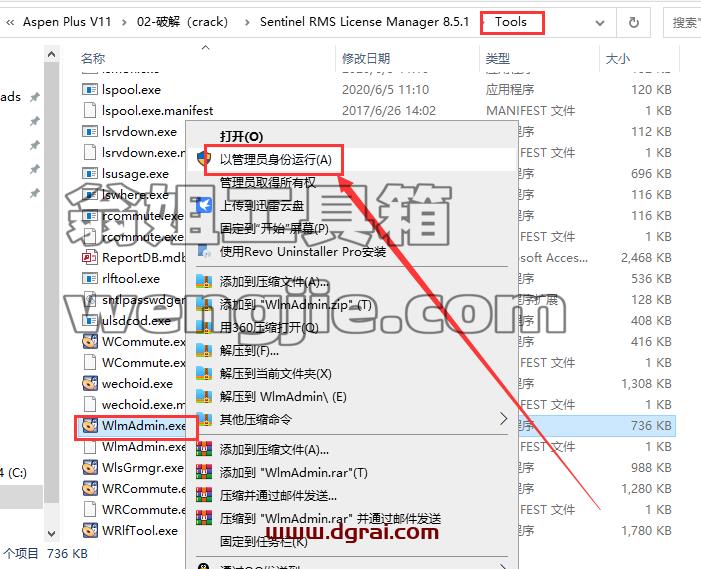Choose 以管理员身份运行(A) from the context menu
The image size is (701, 569).
click(275, 160)
